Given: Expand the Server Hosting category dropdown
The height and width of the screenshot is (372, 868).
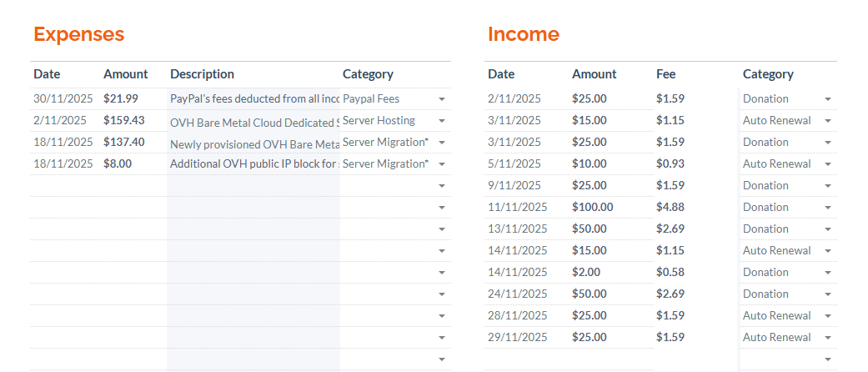Looking at the screenshot, I should tap(441, 121).
